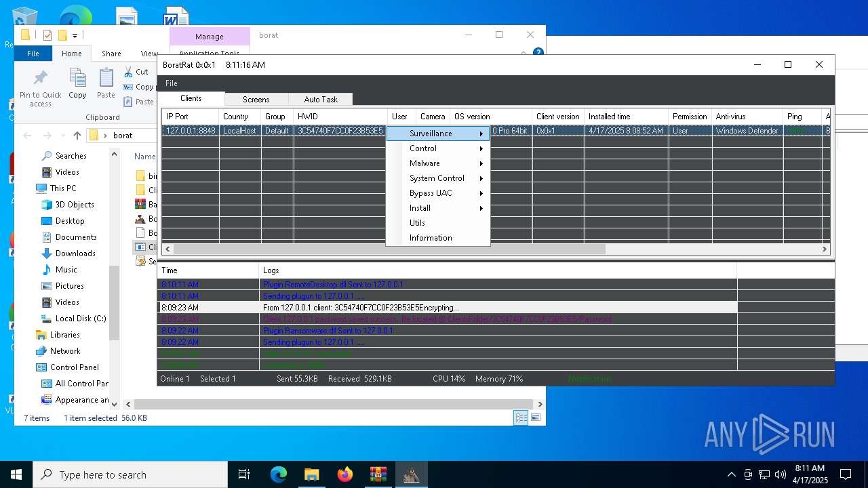Open Local Disk (C:) in sidebar
Image resolution: width=868 pixels, height=488 pixels.
click(81, 319)
